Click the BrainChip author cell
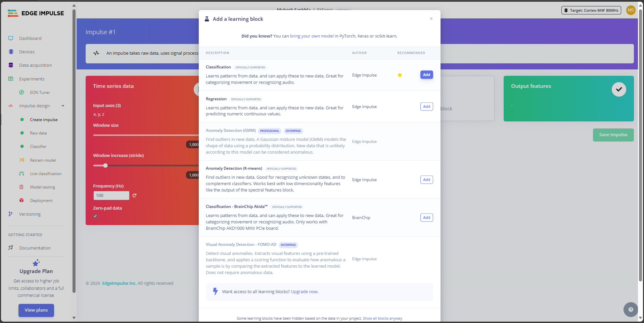This screenshot has height=323, width=644. (x=361, y=218)
